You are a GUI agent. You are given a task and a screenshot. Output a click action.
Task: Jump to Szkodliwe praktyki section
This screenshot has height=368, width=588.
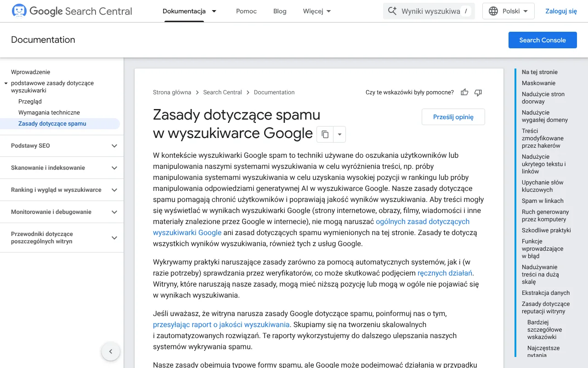(x=546, y=230)
